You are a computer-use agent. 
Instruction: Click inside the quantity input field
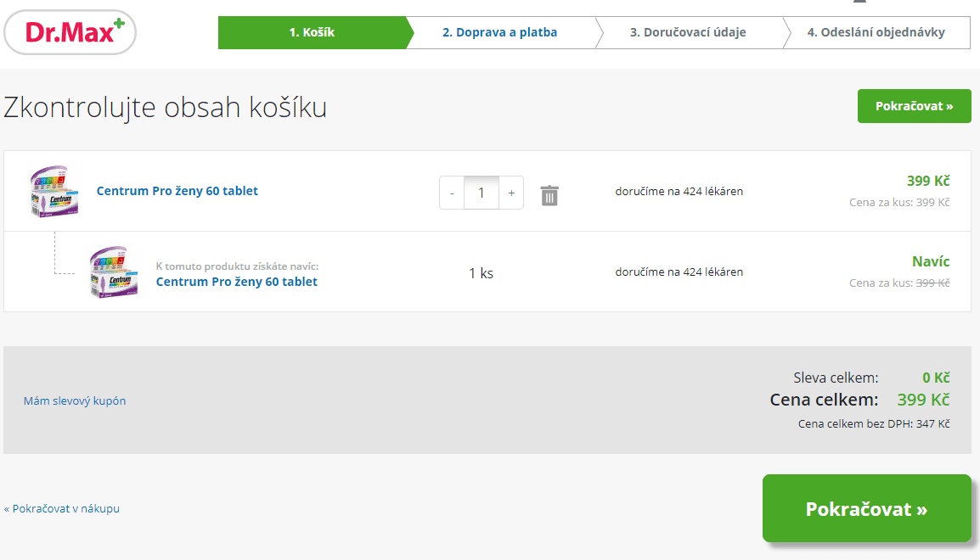481,193
